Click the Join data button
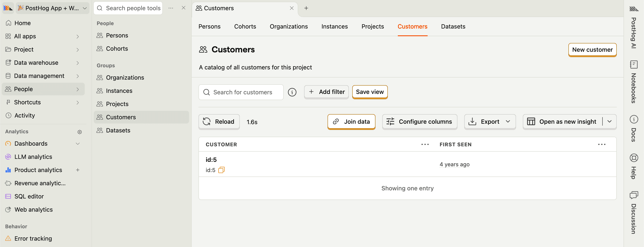 pos(351,122)
